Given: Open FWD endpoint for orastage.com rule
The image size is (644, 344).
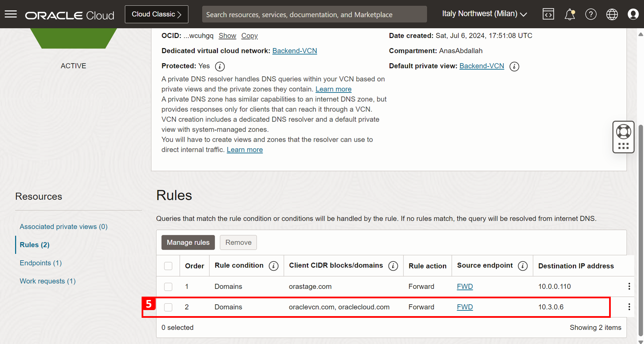Looking at the screenshot, I should (x=465, y=286).
